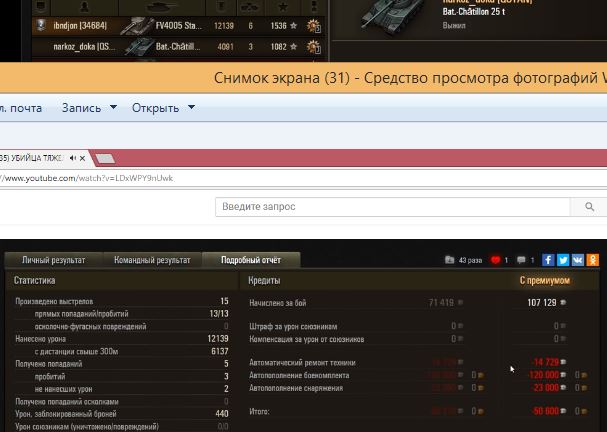
Task: Switch to Личный результат tab
Action: pos(53,260)
